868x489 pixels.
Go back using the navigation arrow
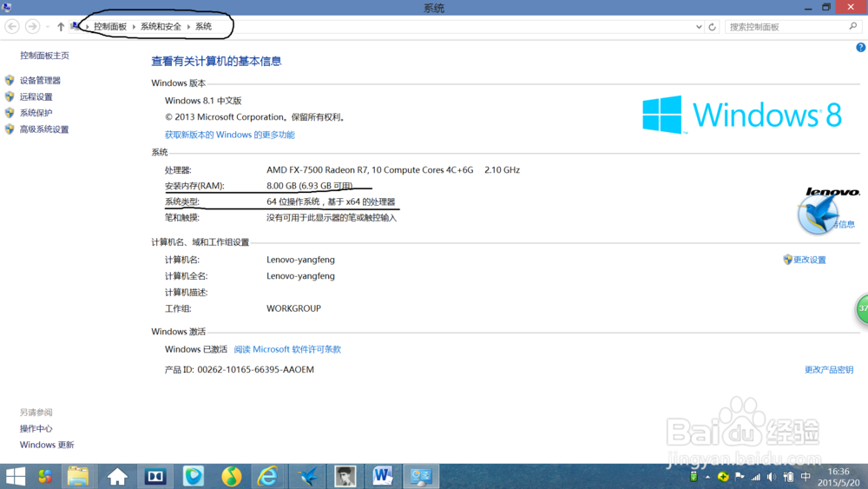[12, 27]
